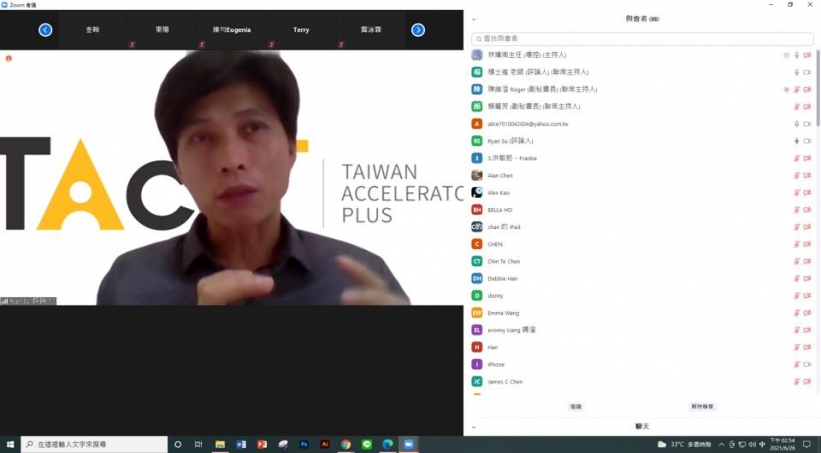Toggle the microphone for Emma Wang

click(x=797, y=313)
